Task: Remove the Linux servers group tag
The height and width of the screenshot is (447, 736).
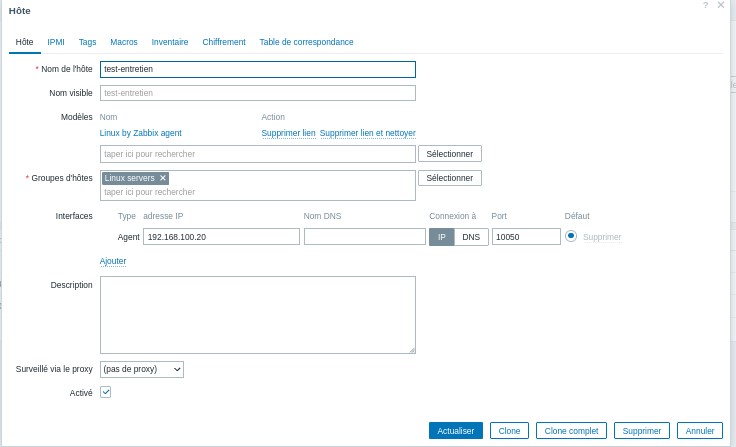Action: 163,178
